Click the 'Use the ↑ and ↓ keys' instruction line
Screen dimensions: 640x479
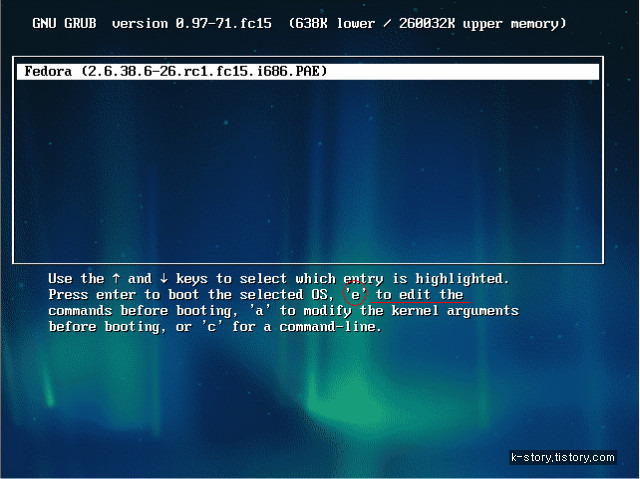pyautogui.click(x=278, y=279)
